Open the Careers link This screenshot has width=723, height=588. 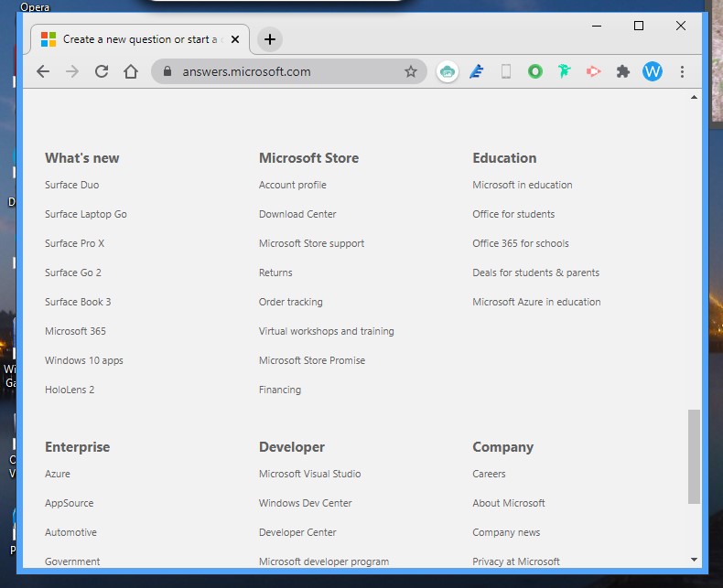point(489,474)
